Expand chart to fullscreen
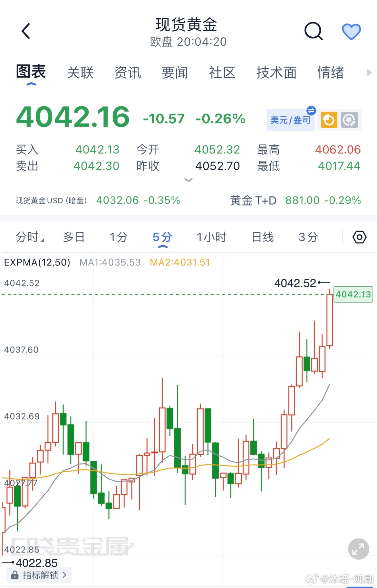This screenshot has height=588, width=377. 358,549
